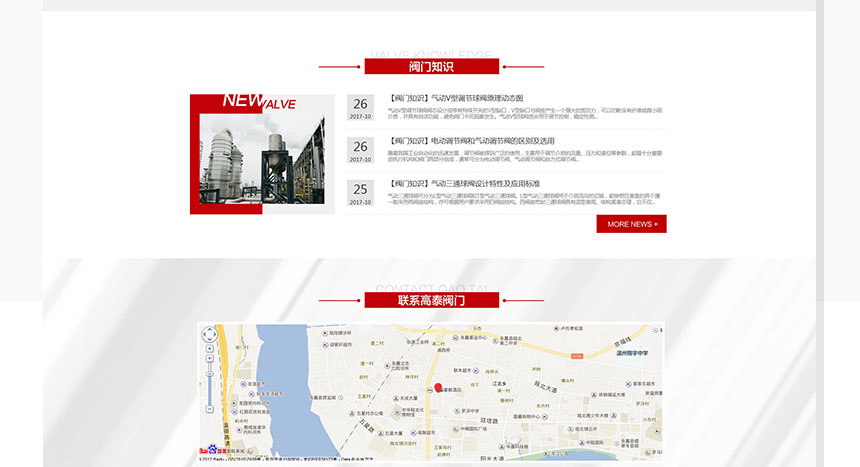Viewport: 860px width, 467px height.
Task: Open article 气动V型调节球阀原理动态图
Action: pos(455,98)
